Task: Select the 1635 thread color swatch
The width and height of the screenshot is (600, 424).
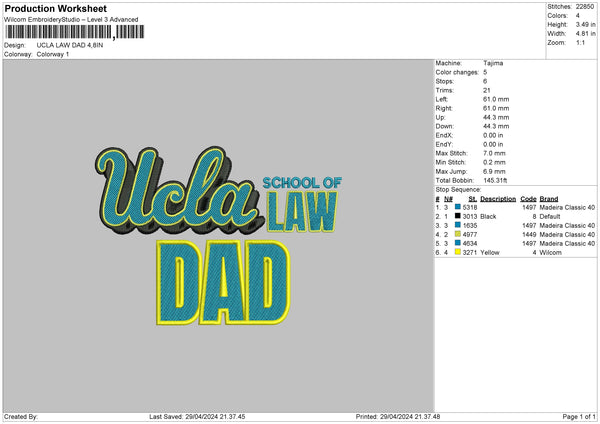Action: [x=458, y=225]
